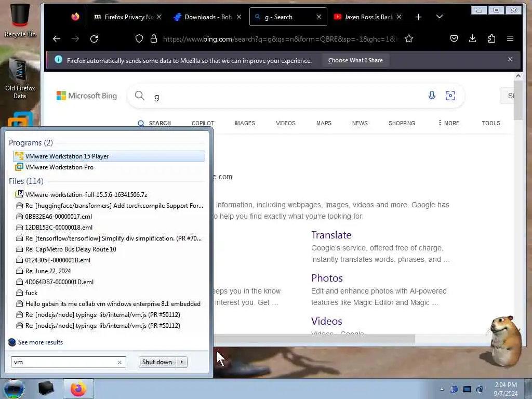Open the black box taskbar icon
Viewport: 532px width, 399px height.
(46, 389)
